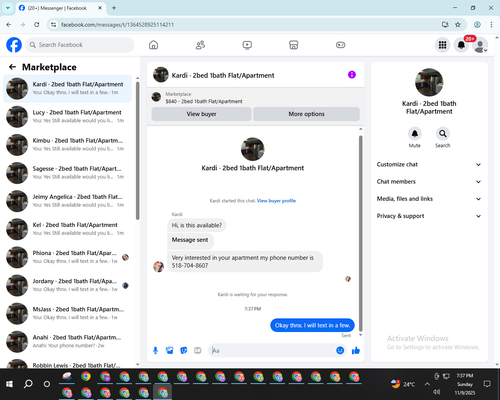Image resolution: width=500 pixels, height=400 pixels.
Task: Record a voice clip microphone icon
Action: tap(155, 350)
